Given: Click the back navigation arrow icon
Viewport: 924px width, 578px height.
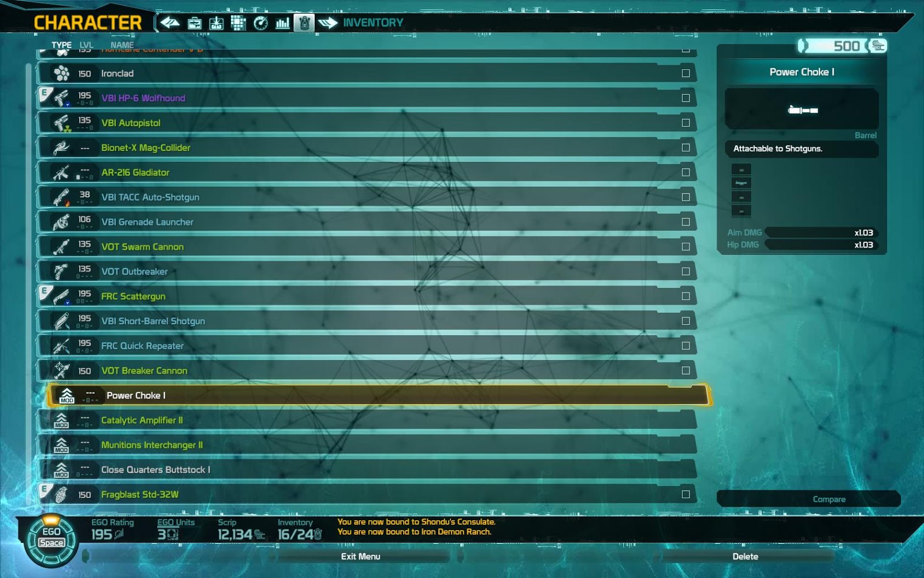Looking at the screenshot, I should coord(170,23).
